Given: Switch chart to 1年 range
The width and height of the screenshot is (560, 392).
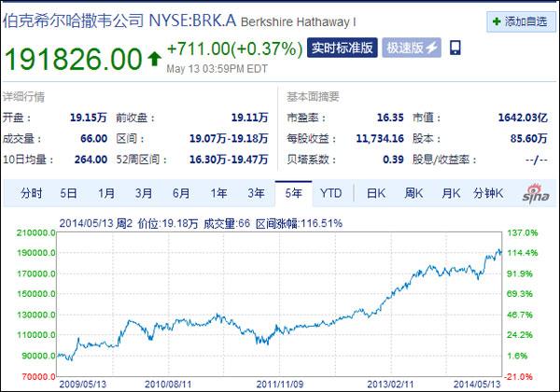Looking at the screenshot, I should click(x=218, y=193).
